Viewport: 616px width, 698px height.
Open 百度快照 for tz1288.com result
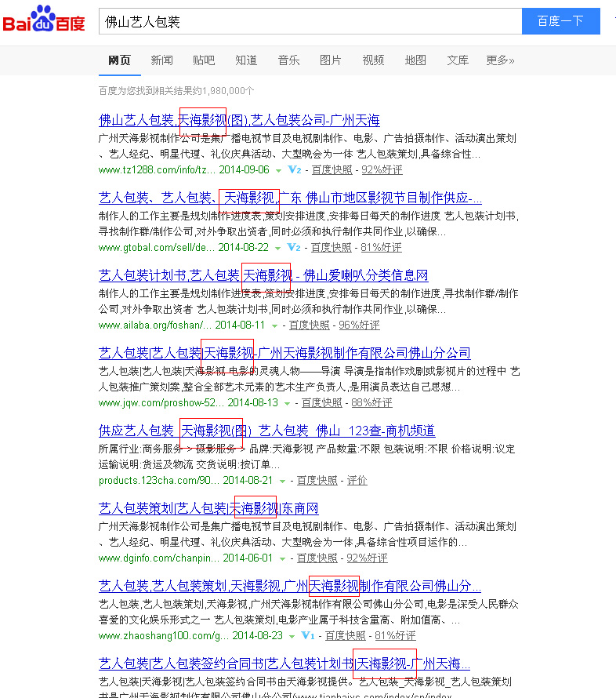[x=332, y=169]
